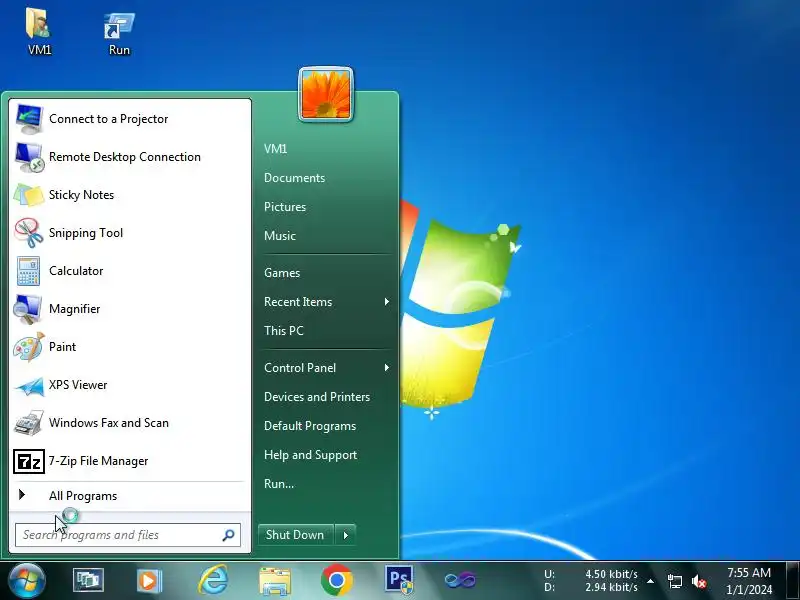800x600 pixels.
Task: Open Windows Media Player from taskbar
Action: pyautogui.click(x=149, y=581)
